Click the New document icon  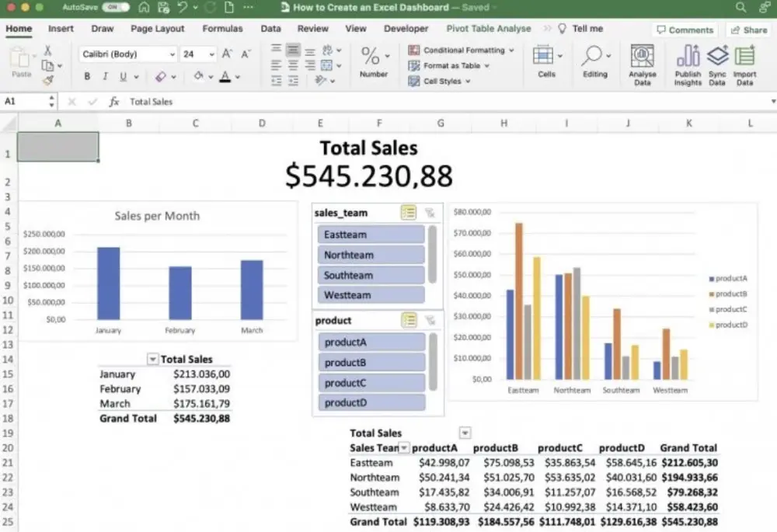tap(229, 8)
